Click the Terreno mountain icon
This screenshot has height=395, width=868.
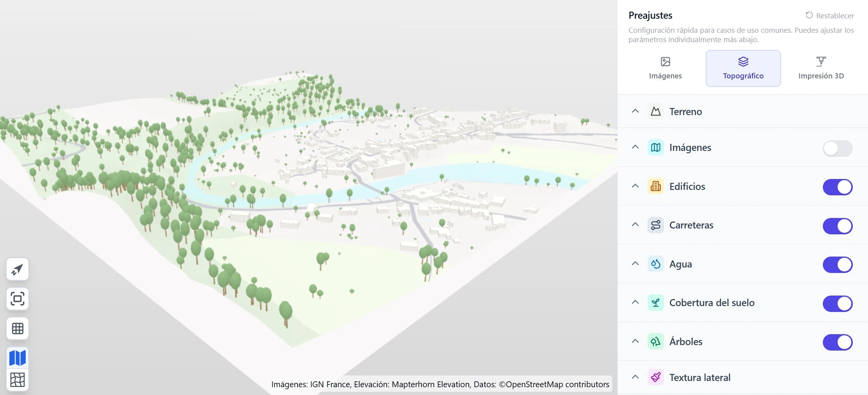click(656, 111)
